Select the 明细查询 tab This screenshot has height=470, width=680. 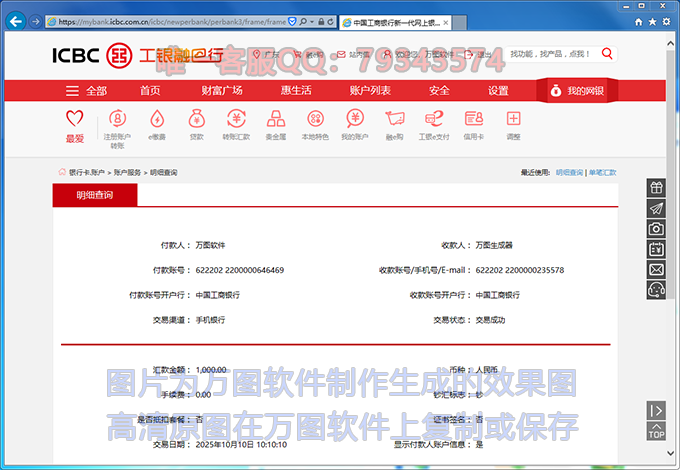coord(95,195)
